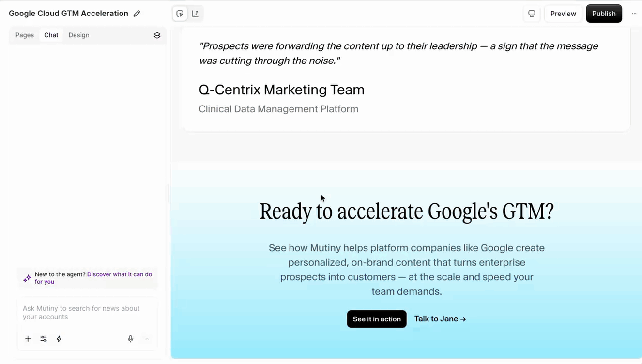Viewport: 642px width, 364px height.
Task: Click the See how Mutiny helps paragraph
Action: point(407,270)
